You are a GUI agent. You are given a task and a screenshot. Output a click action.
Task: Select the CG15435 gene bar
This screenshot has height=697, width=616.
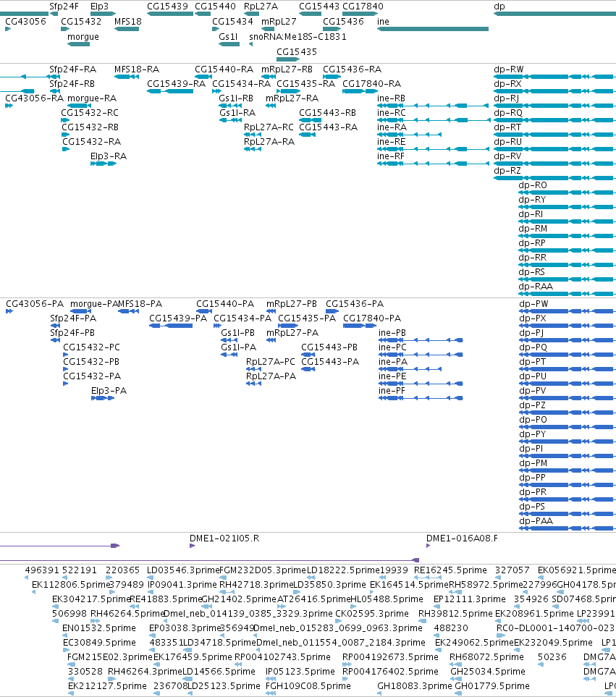click(288, 59)
